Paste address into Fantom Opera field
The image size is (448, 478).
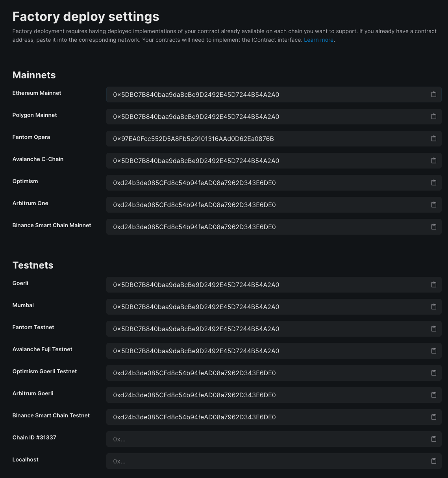[434, 139]
